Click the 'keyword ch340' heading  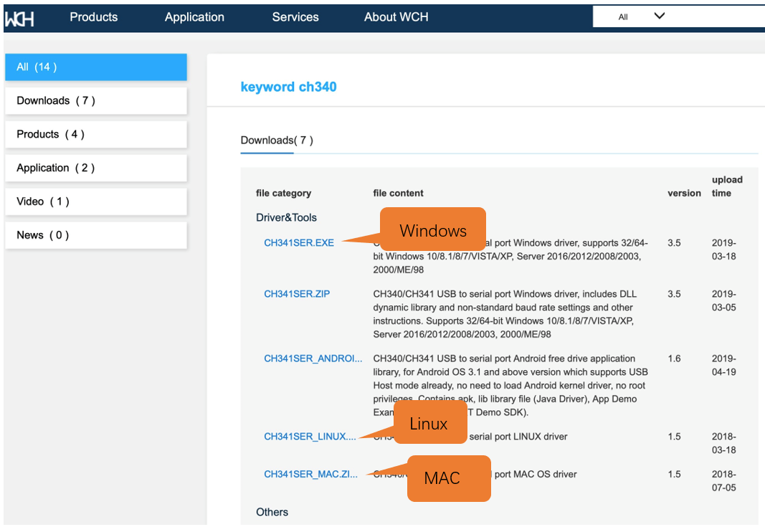point(288,87)
